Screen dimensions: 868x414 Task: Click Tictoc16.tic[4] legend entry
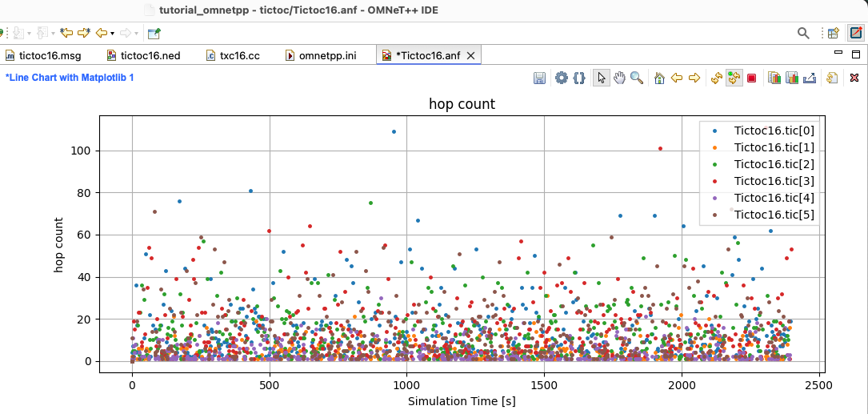774,197
